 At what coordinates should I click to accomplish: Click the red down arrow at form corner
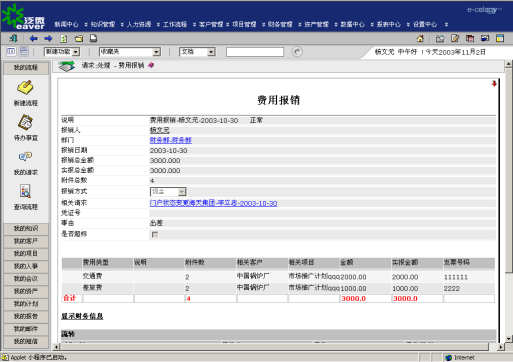[x=494, y=84]
